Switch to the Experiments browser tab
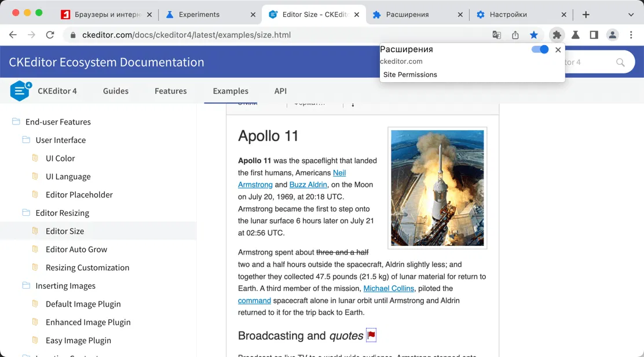 (x=199, y=14)
